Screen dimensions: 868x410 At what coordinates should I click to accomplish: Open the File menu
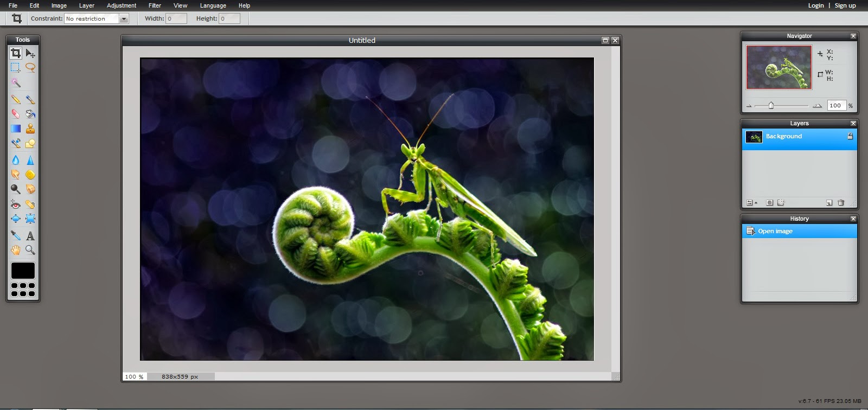(x=13, y=5)
